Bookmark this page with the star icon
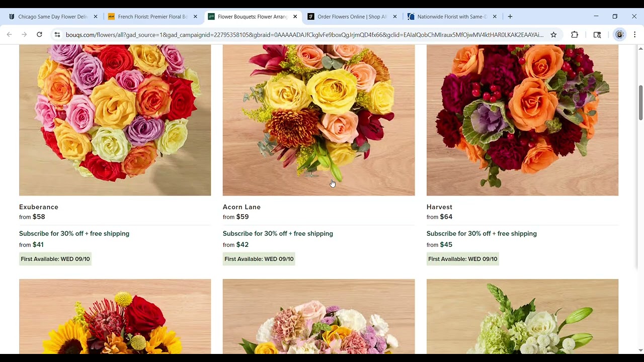 tap(553, 35)
